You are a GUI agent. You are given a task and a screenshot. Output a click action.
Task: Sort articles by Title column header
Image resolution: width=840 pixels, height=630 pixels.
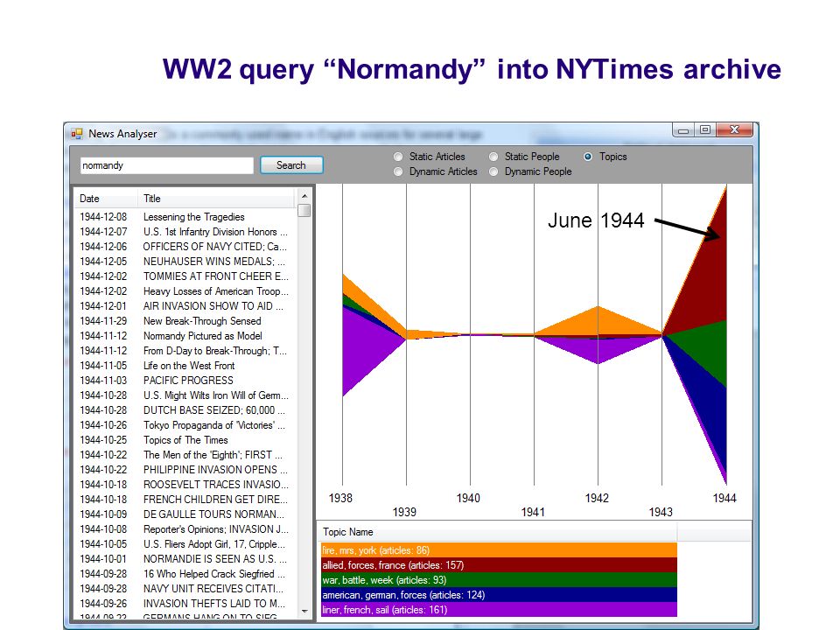pos(216,199)
